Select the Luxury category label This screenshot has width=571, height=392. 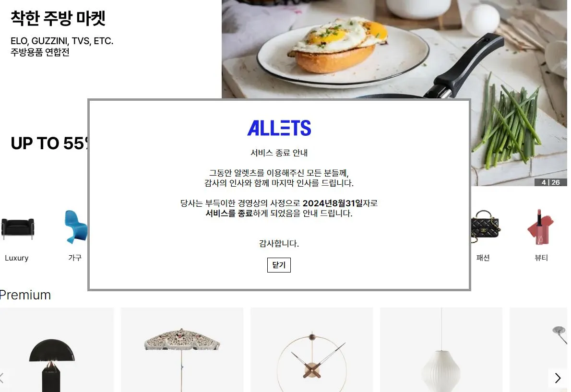(x=17, y=258)
